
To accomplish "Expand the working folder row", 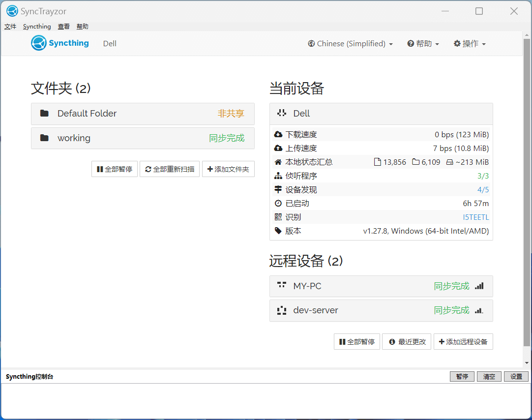I will 143,138.
